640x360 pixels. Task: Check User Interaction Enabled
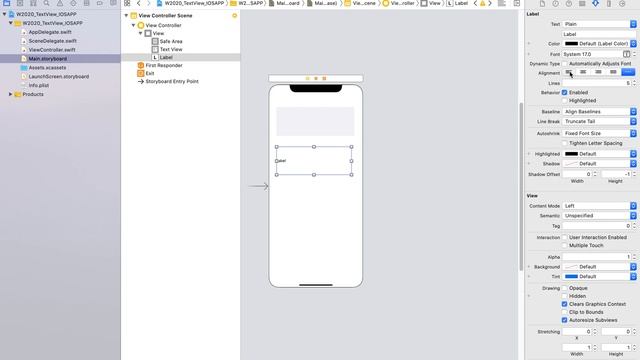click(x=565, y=237)
